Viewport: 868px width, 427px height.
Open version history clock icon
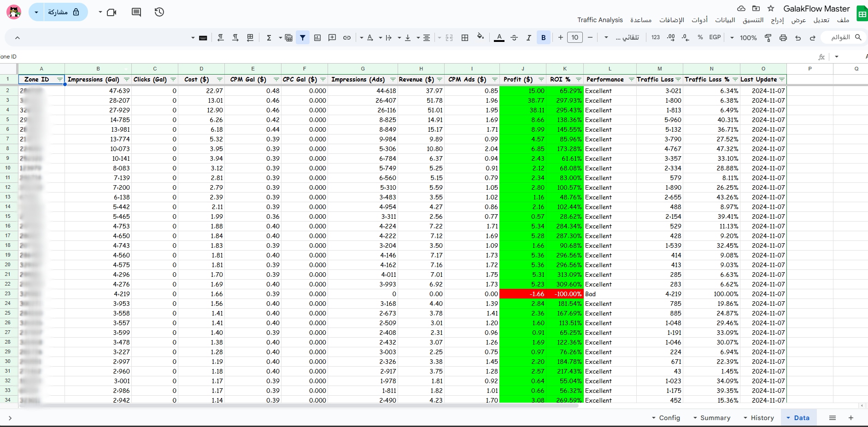point(159,12)
